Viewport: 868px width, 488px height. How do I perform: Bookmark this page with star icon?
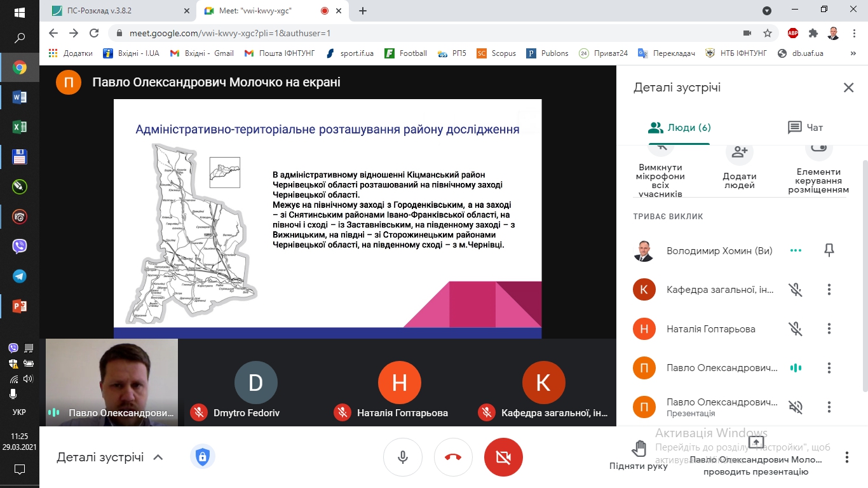pyautogui.click(x=768, y=33)
